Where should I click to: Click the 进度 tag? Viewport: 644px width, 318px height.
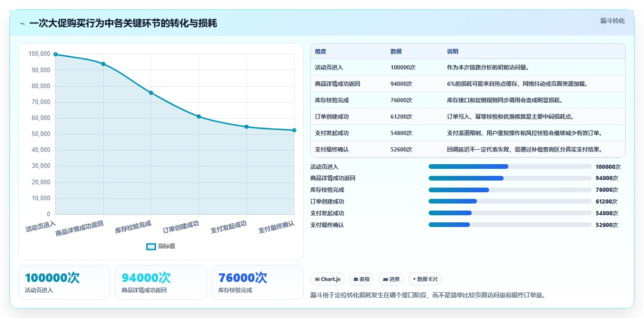click(x=391, y=279)
